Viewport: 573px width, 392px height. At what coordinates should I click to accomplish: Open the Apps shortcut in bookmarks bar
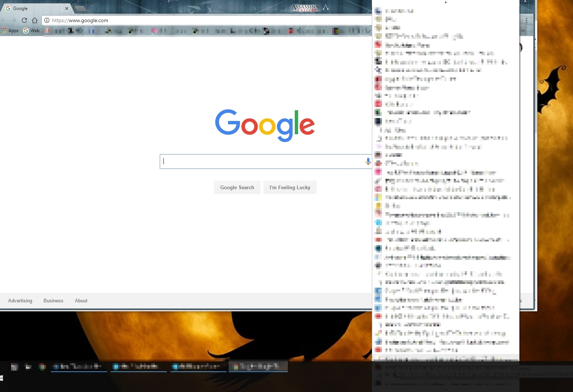pos(10,31)
